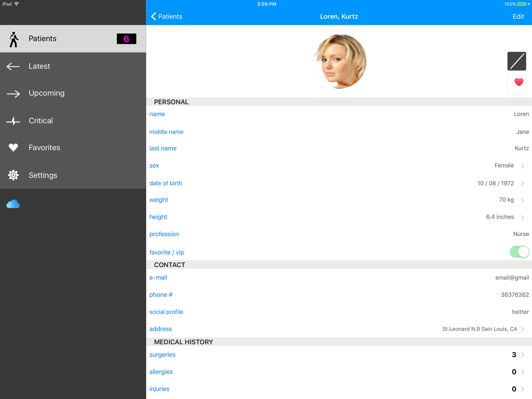The image size is (532, 399).
Task: Tap the allergies label
Action: [161, 372]
